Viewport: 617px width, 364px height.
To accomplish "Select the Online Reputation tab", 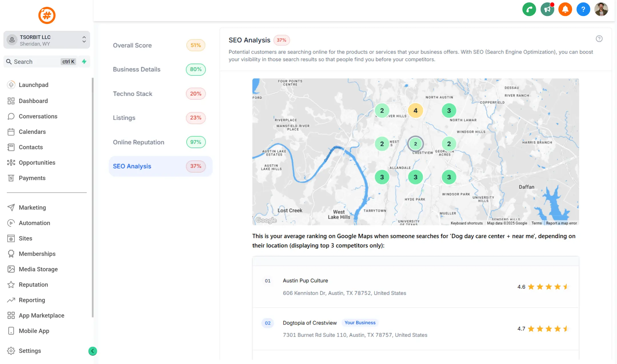I will pyautogui.click(x=160, y=142).
